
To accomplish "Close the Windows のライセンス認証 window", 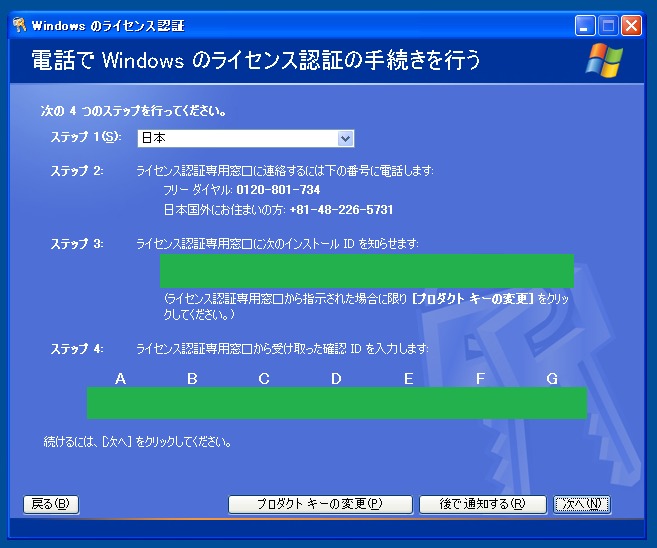I will point(631,26).
